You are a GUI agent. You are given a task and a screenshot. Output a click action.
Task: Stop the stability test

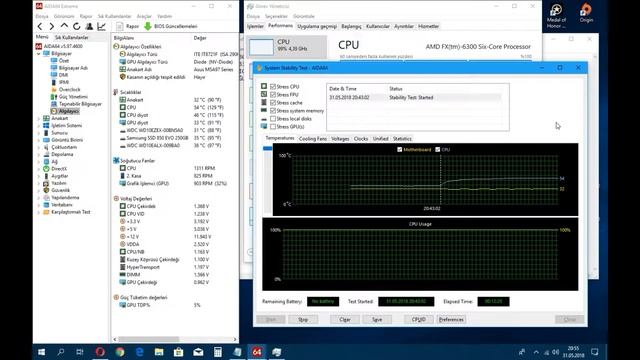click(x=303, y=320)
